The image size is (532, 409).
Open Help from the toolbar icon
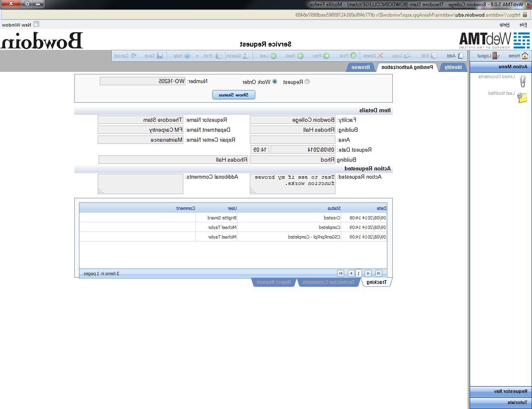pos(187,56)
